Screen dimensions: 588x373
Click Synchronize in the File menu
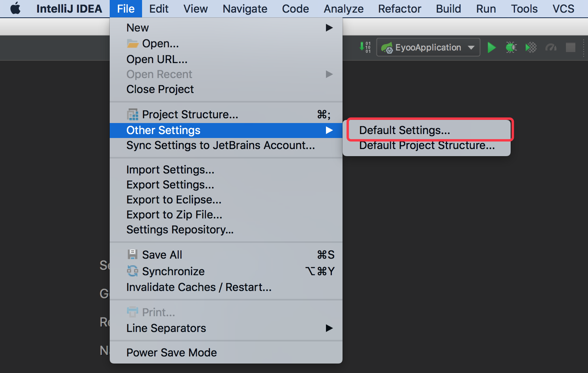pyautogui.click(x=173, y=271)
